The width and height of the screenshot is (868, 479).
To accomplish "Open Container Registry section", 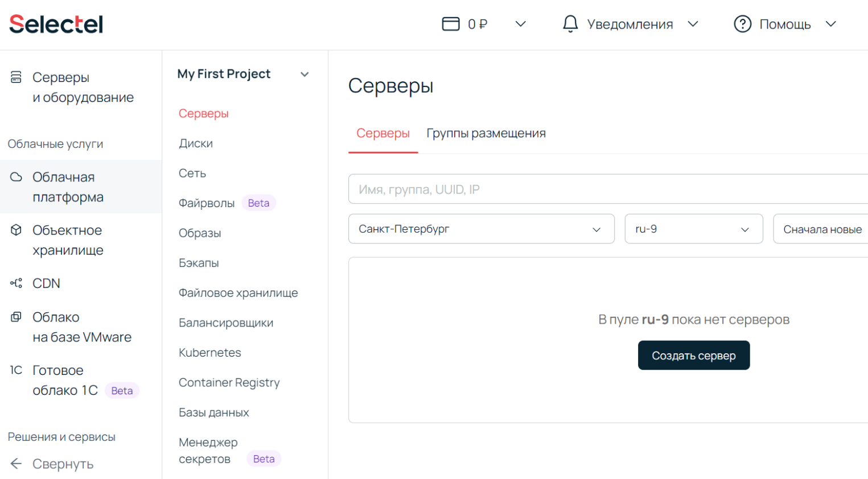I will (229, 383).
